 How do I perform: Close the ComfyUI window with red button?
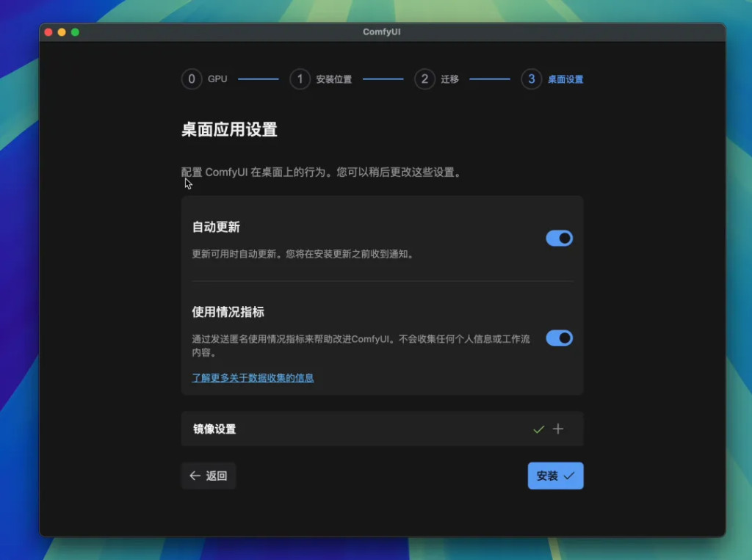click(48, 32)
